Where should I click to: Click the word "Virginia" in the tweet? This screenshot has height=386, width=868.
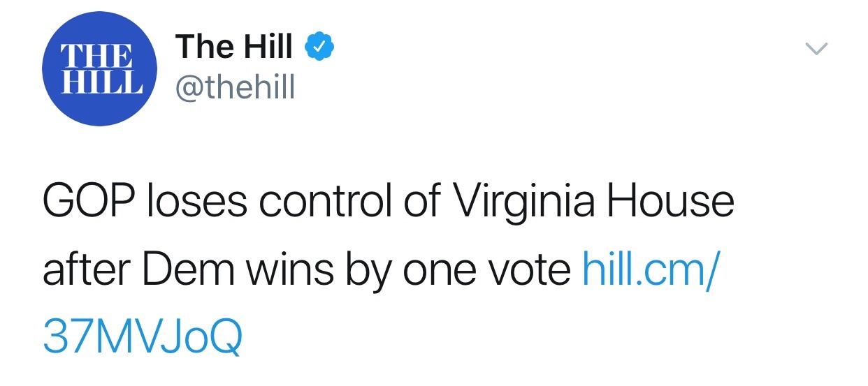click(524, 202)
